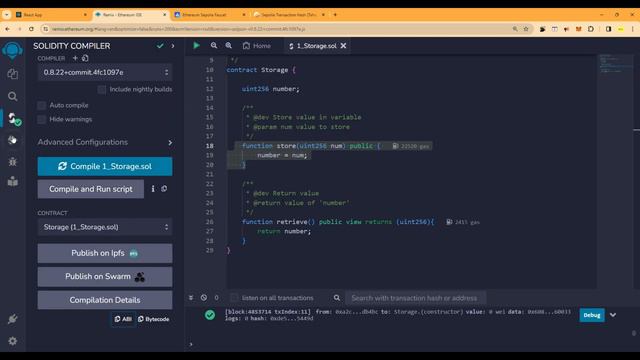Click the terminal search magnifier icon

pos(337,298)
